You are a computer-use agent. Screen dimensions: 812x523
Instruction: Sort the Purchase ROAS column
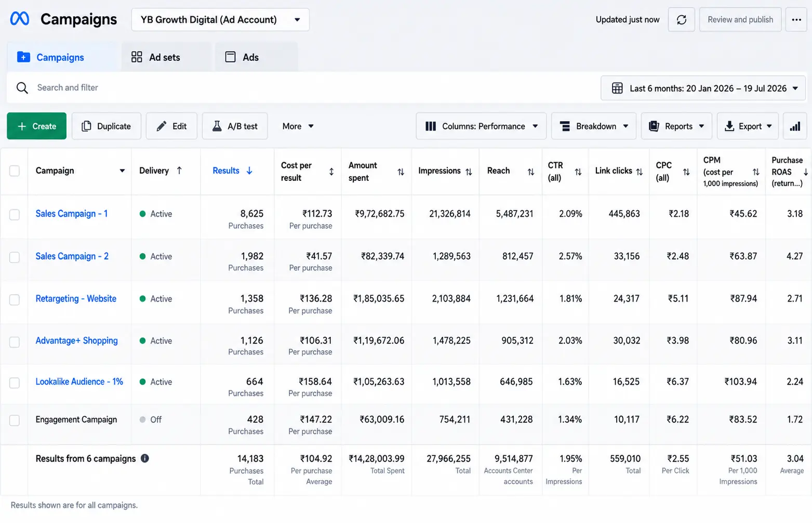(805, 172)
